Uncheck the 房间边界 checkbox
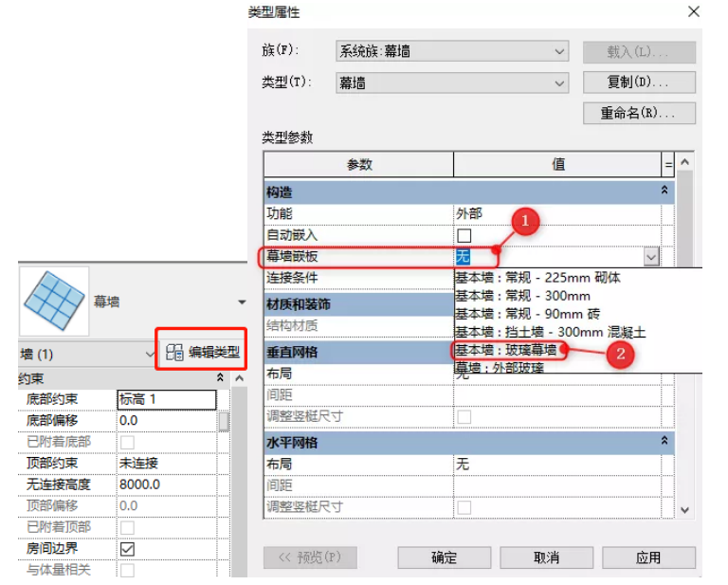The width and height of the screenshot is (728, 585). (x=127, y=549)
